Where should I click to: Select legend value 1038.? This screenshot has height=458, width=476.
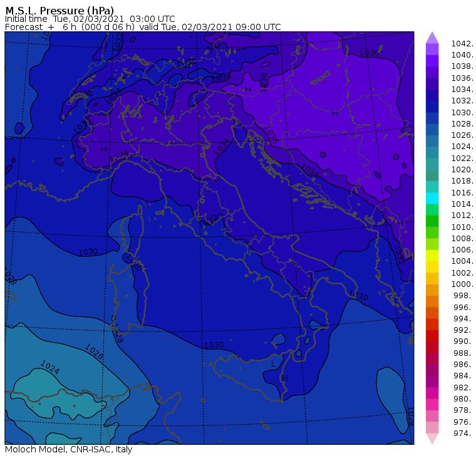pos(462,66)
